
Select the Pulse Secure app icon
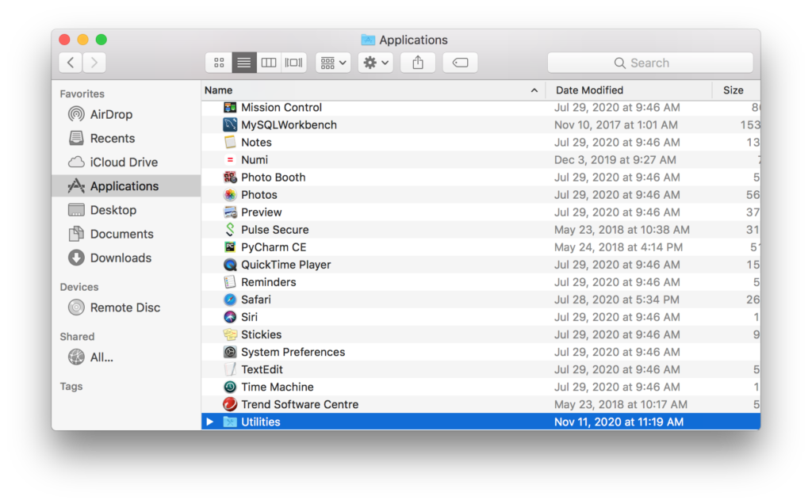tap(230, 230)
